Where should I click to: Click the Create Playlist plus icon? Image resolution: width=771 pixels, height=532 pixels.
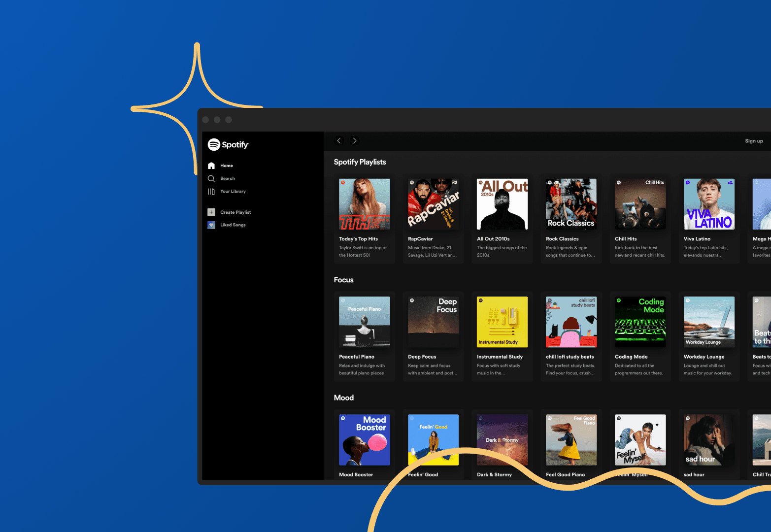[x=211, y=212]
